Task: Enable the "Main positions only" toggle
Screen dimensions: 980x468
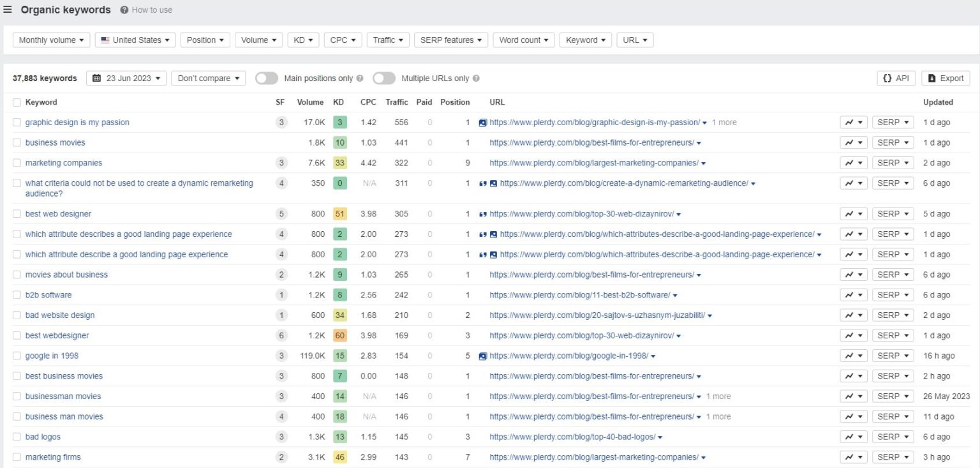Action: [266, 78]
